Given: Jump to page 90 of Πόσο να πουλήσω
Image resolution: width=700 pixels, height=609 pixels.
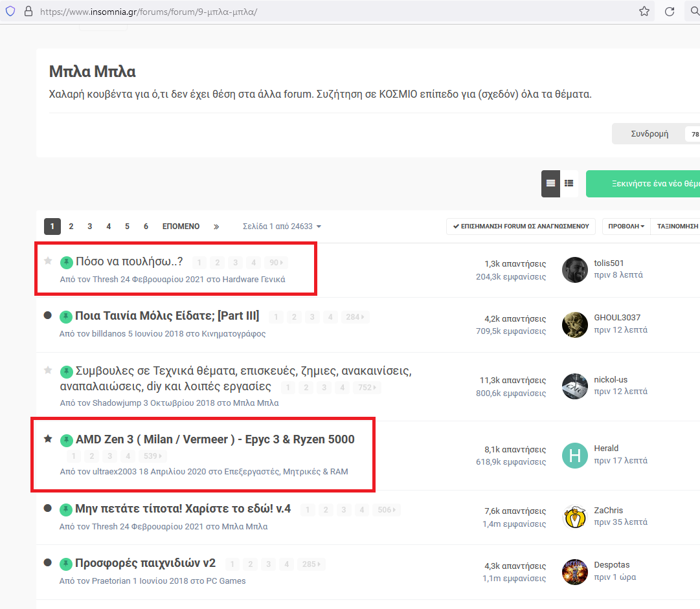Looking at the screenshot, I should point(276,262).
